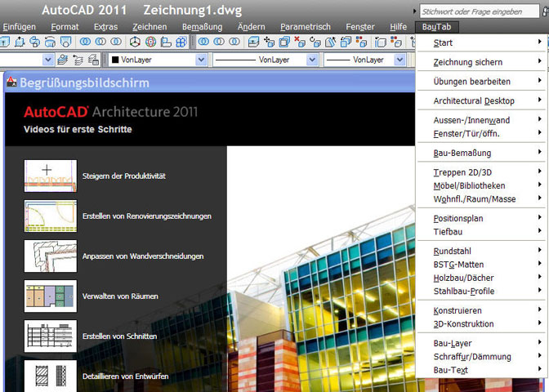Choose Möbel/Bibliotheken menu entry
Viewport: 549px width, 392px height.
(x=481, y=185)
